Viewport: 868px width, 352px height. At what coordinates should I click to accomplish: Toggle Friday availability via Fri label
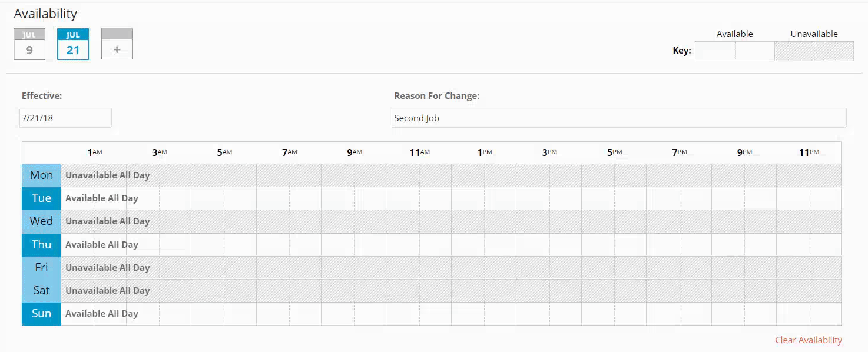(41, 268)
